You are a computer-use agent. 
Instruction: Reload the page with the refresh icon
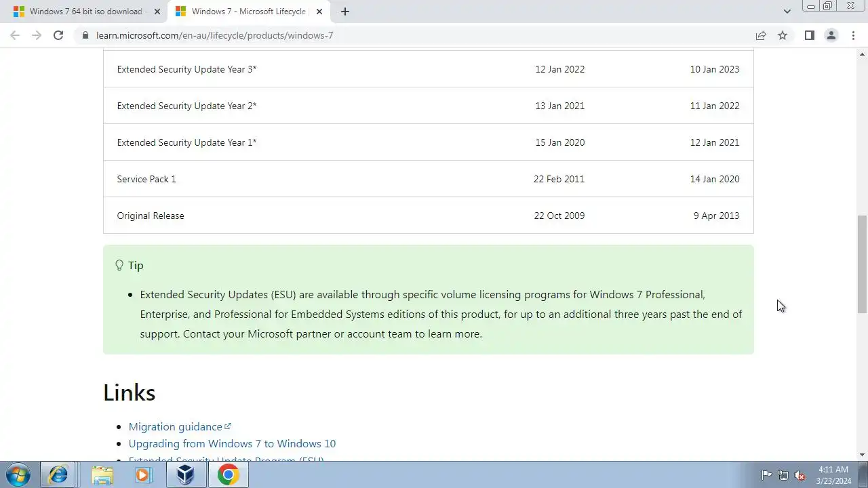(x=58, y=35)
